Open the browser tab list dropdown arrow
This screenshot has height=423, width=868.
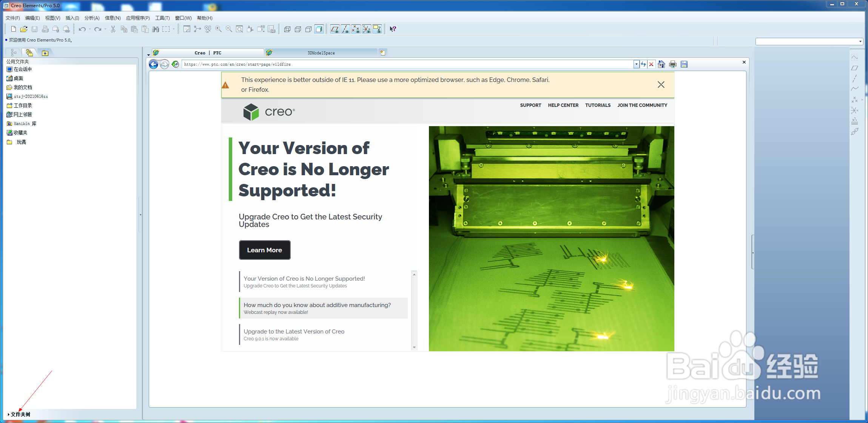pyautogui.click(x=148, y=55)
